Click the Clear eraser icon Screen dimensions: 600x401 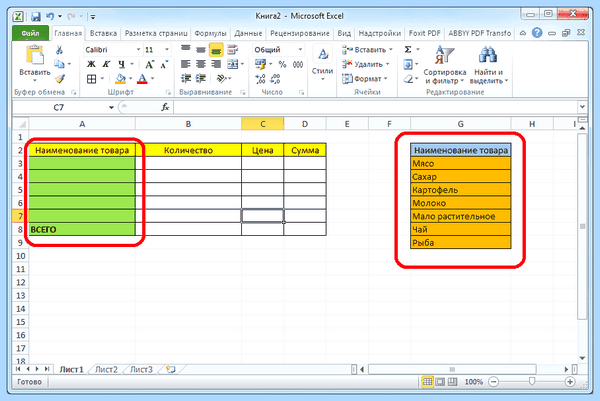pos(408,79)
